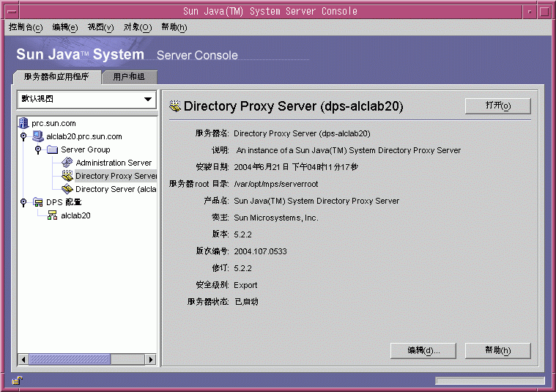This screenshot has height=392, width=556.
Task: Select the Server Group label
Action: (x=86, y=149)
